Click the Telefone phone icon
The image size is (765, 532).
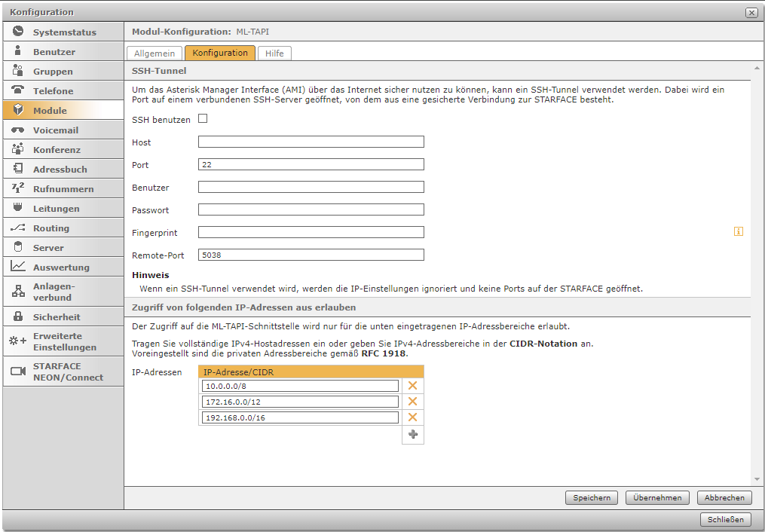(x=18, y=90)
